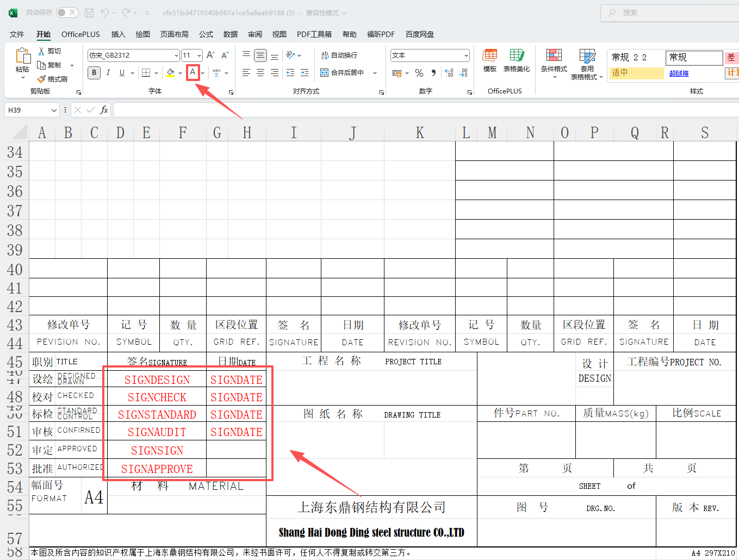Open the 页面布局 ribbon tab
739x560 pixels.
pos(174,34)
